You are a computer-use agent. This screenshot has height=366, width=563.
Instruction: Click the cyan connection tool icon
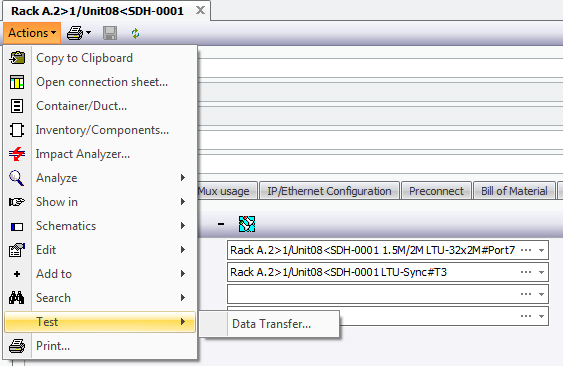point(247,224)
